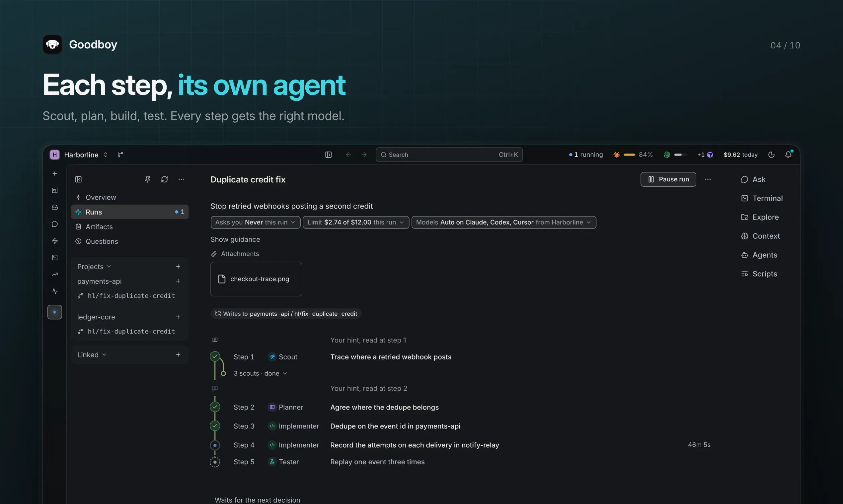Add a branch to ledger-core
843x504 pixels.
pos(178,317)
